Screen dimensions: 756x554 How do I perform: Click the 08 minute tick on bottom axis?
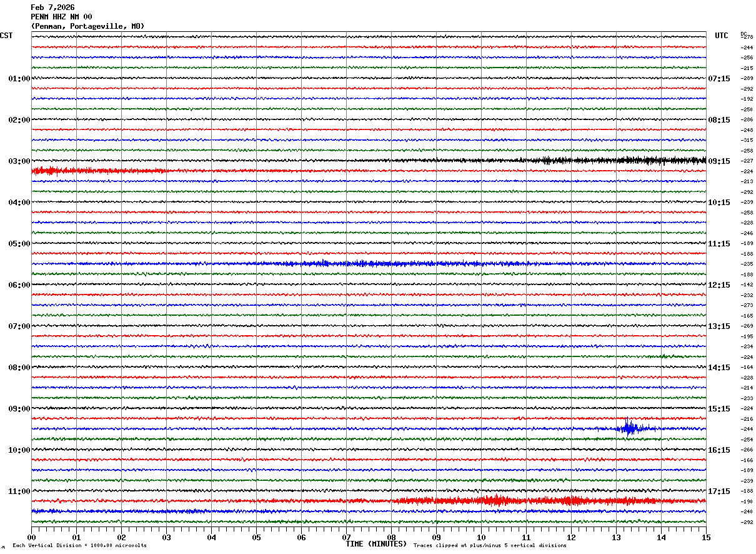391,537
